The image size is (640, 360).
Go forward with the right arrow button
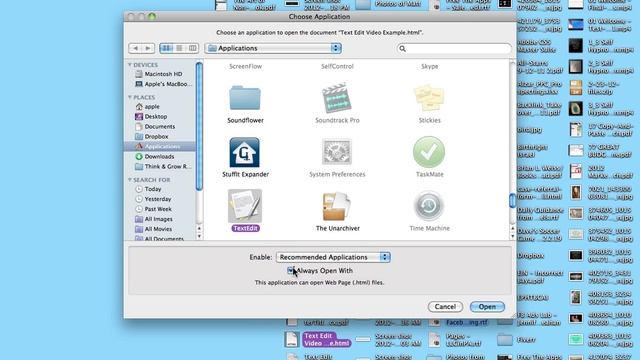click(x=148, y=48)
